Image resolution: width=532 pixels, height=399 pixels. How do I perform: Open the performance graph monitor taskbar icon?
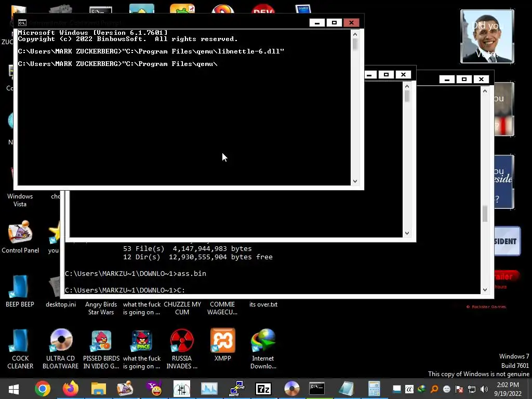209,389
